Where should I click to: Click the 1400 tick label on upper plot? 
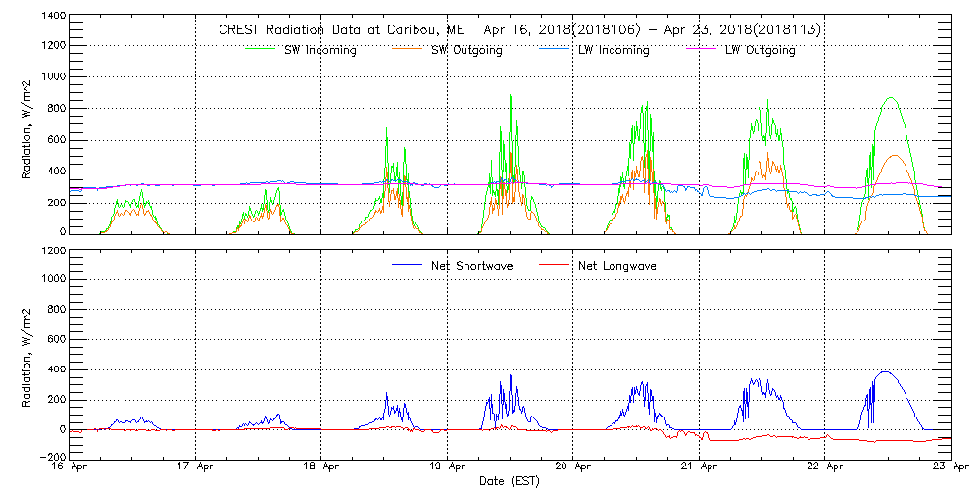click(52, 18)
